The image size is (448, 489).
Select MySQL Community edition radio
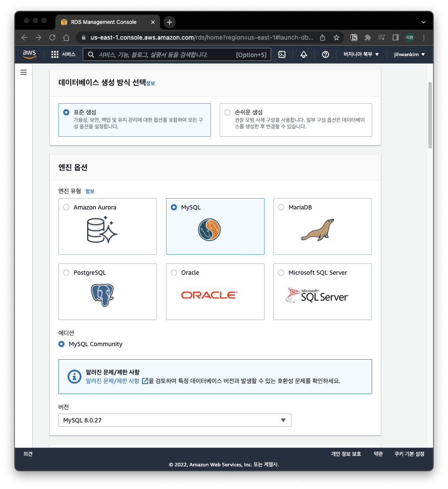click(61, 344)
